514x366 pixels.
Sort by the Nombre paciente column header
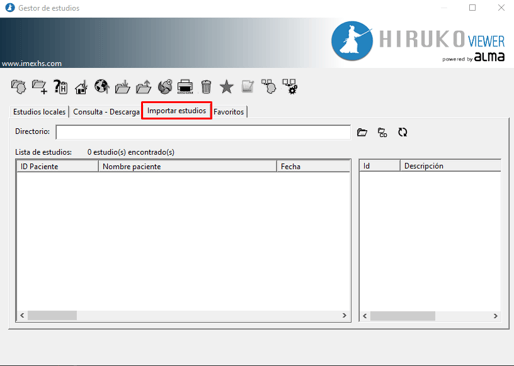point(187,166)
